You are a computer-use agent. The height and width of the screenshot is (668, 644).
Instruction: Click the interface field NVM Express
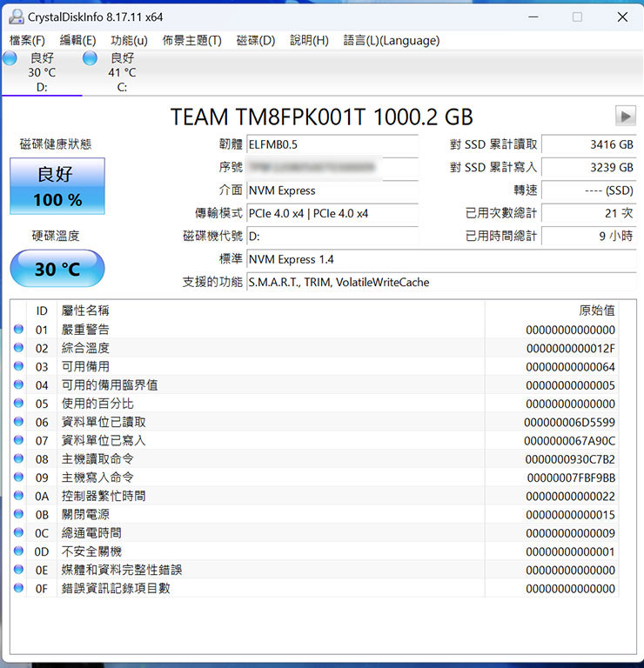point(332,190)
